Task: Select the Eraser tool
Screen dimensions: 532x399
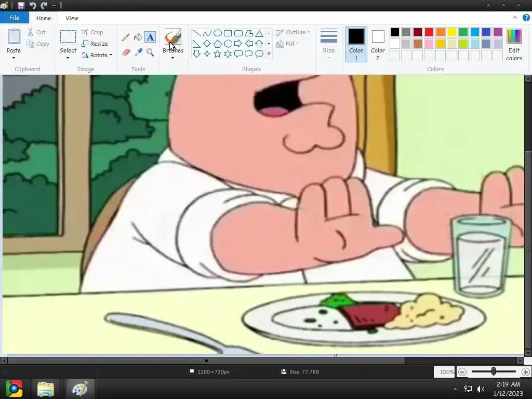Action: (x=126, y=52)
